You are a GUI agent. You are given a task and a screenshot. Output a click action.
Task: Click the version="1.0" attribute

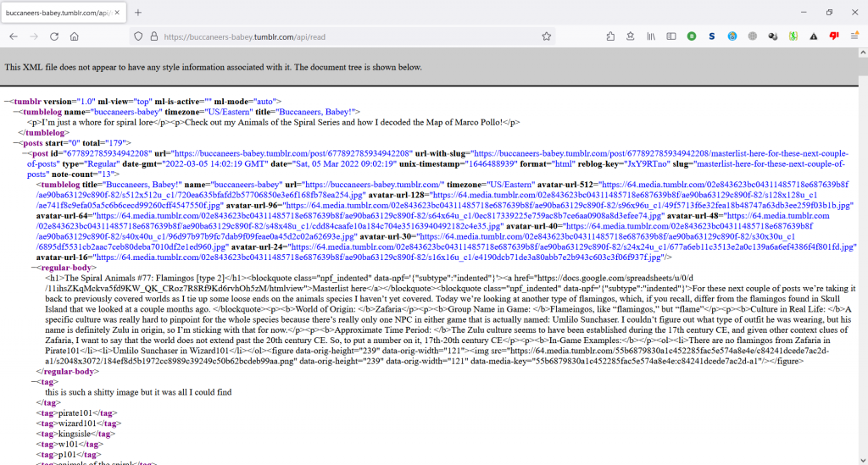click(x=70, y=101)
